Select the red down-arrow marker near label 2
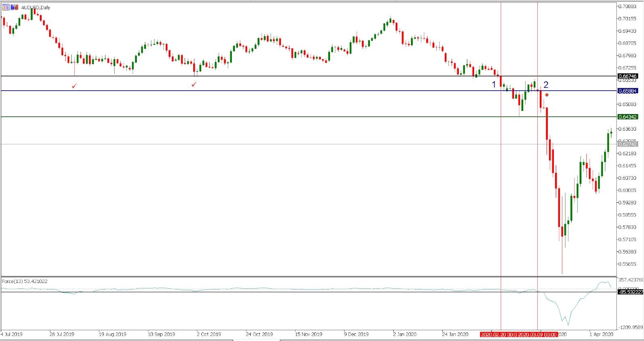 point(547,95)
